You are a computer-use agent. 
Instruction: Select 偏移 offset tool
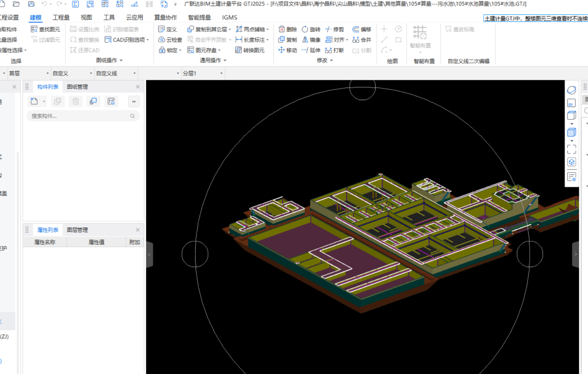(x=362, y=29)
